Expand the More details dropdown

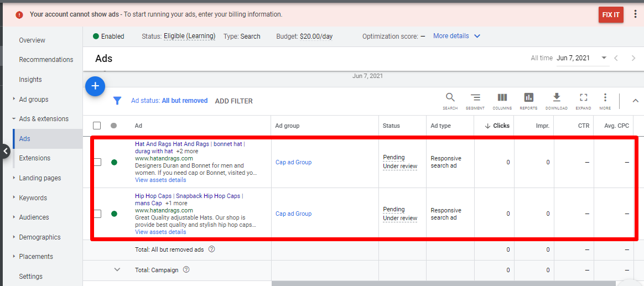tap(456, 36)
